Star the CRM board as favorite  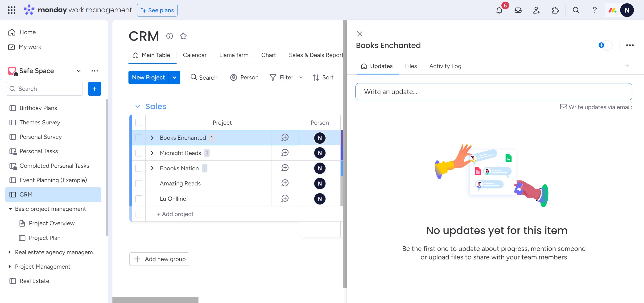click(x=183, y=36)
